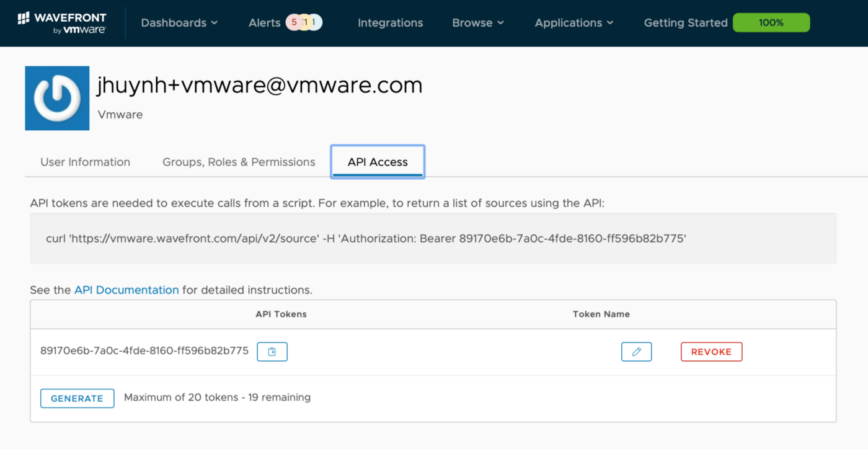Open the Browse dropdown menu
Image resolution: width=868 pixels, height=449 pixels.
point(477,22)
